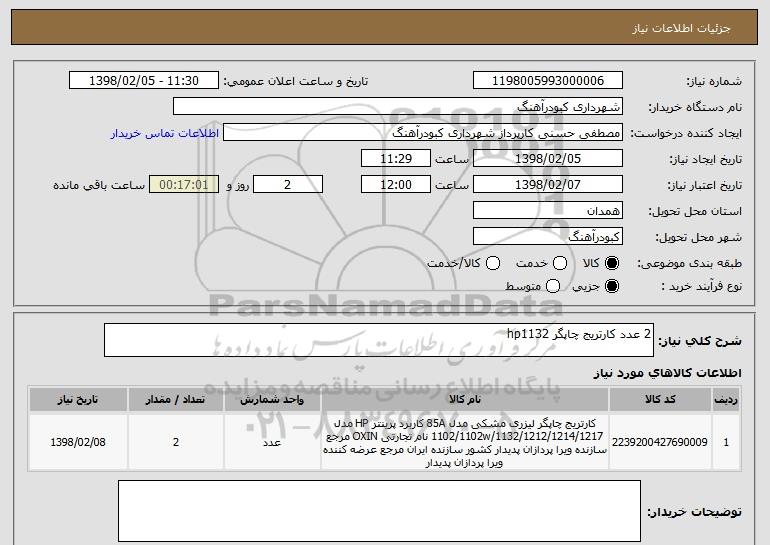Click product code 2239200427690009
This screenshot has height=545, width=770.
660,442
